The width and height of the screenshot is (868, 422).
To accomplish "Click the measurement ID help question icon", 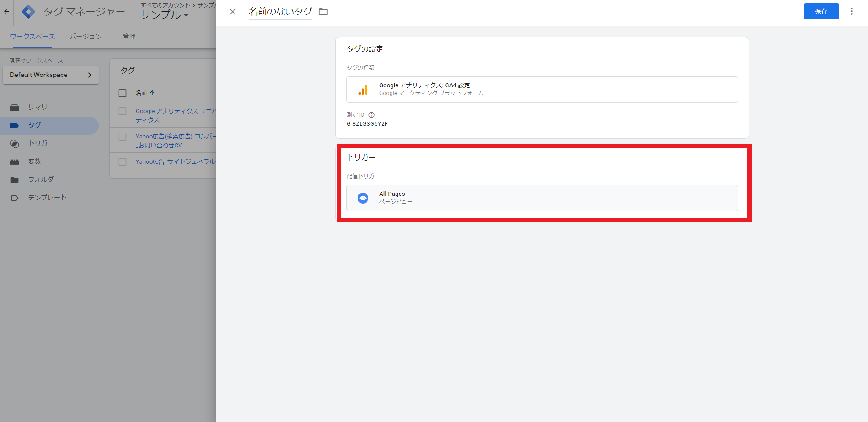I will point(372,115).
